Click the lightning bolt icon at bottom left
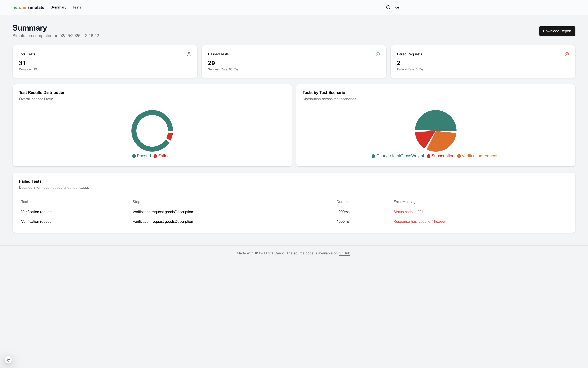The width and height of the screenshot is (588, 368). tap(8, 360)
